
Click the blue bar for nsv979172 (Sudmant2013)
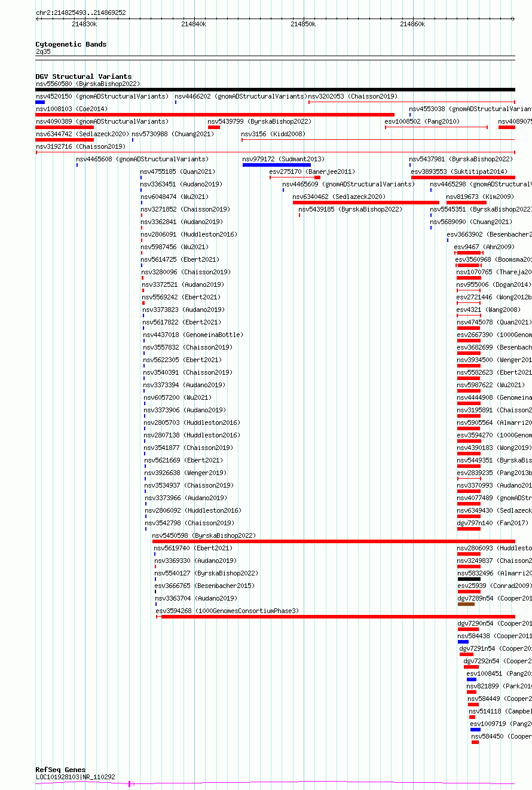coord(277,165)
